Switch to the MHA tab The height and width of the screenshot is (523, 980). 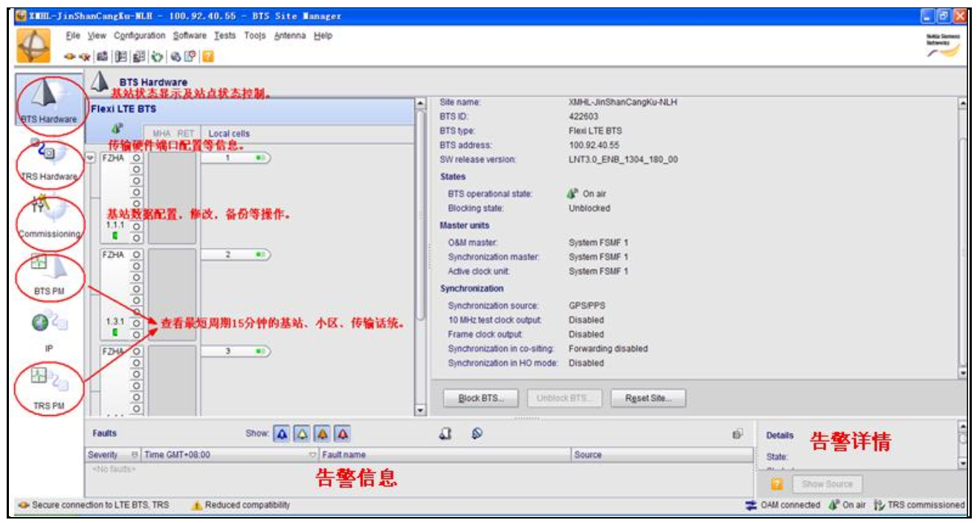point(162,134)
